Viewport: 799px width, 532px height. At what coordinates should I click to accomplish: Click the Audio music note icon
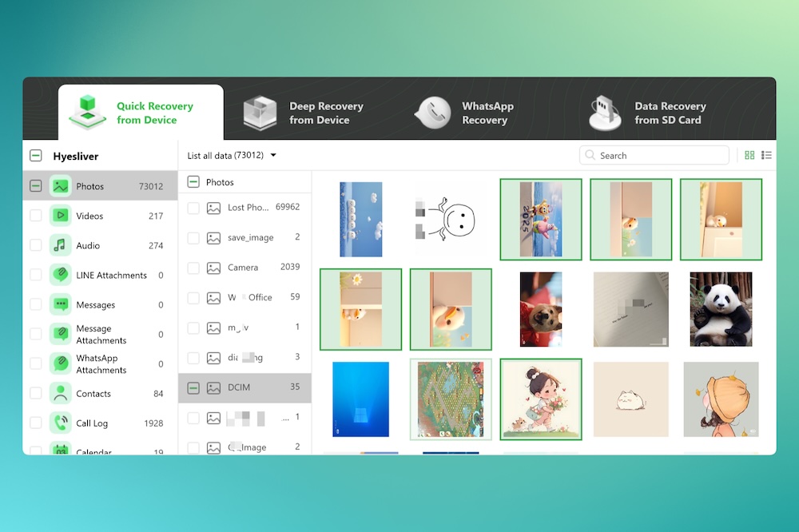[x=61, y=245]
